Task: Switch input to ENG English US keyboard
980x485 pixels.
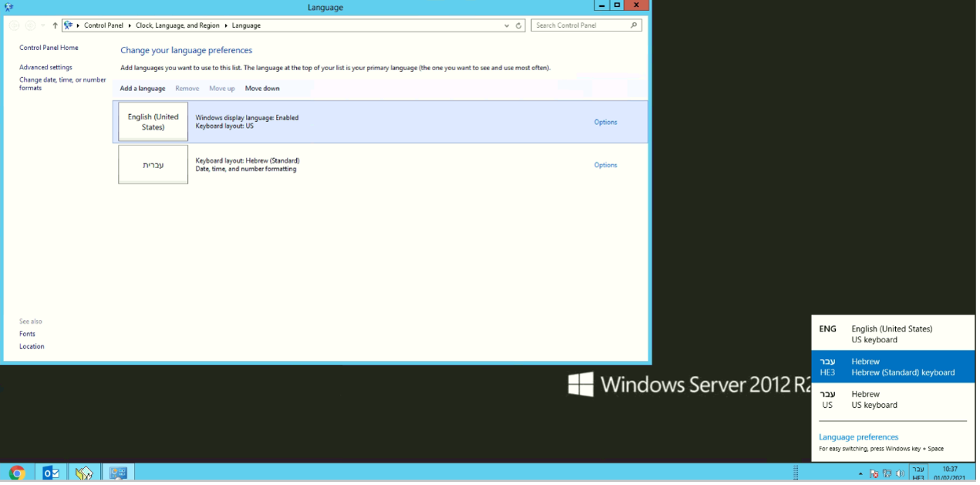Action: pyautogui.click(x=893, y=334)
